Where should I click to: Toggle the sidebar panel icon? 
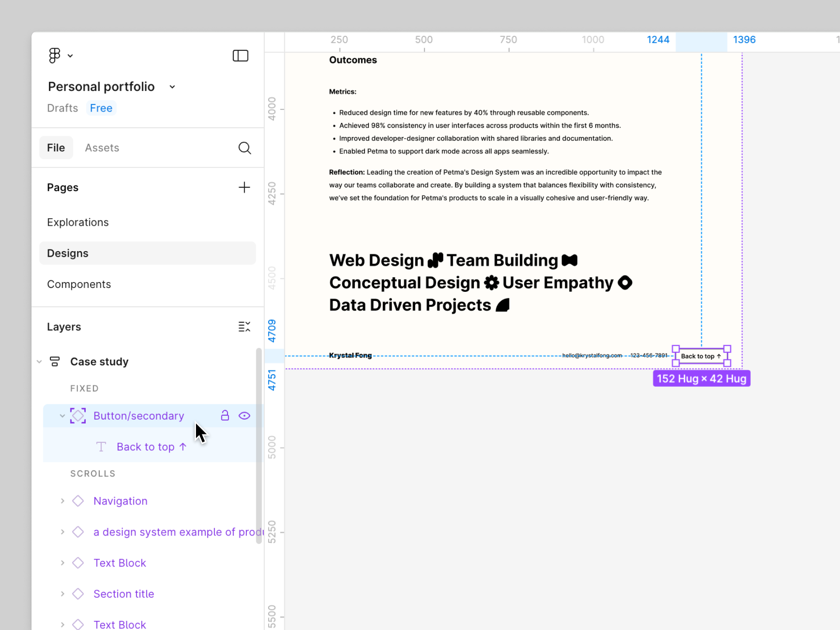coord(240,56)
